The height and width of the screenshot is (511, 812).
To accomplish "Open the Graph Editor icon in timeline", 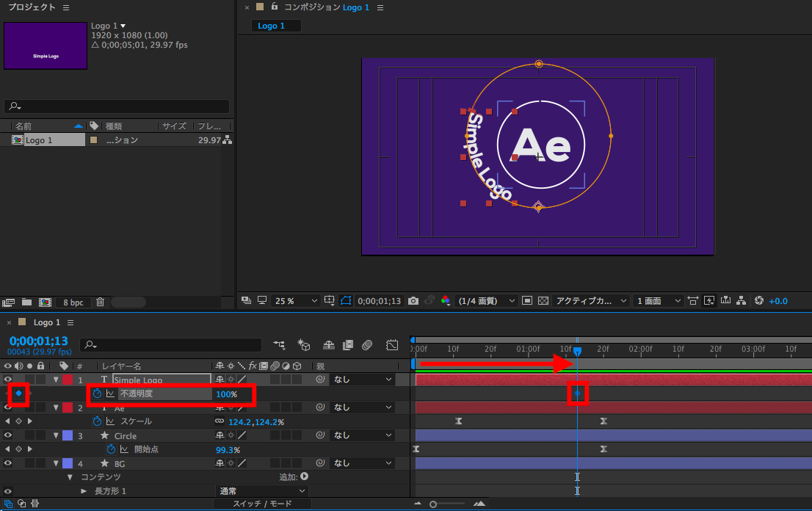I will pos(392,344).
